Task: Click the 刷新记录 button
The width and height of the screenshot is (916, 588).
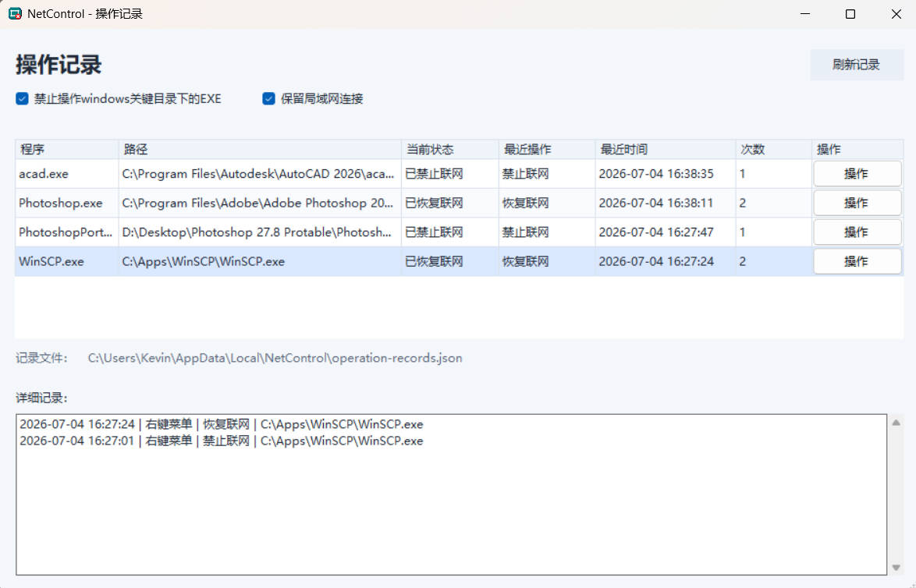Action: [x=856, y=65]
